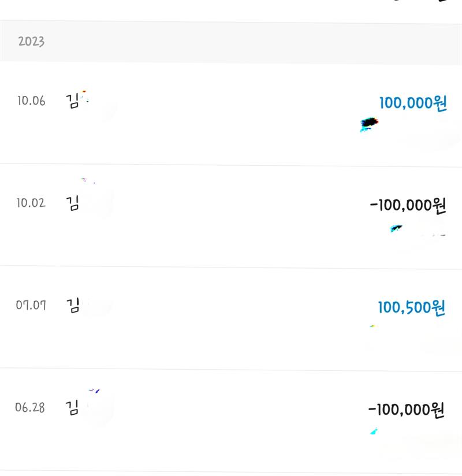Tap the tiny yellow mark below 100,500원
This screenshot has width=462, height=476.
(373, 326)
